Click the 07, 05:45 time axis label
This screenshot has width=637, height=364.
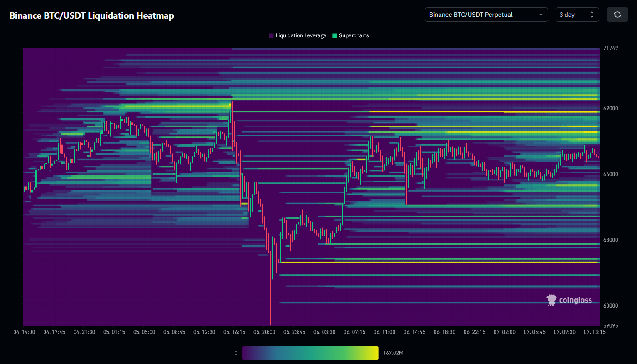[535, 332]
